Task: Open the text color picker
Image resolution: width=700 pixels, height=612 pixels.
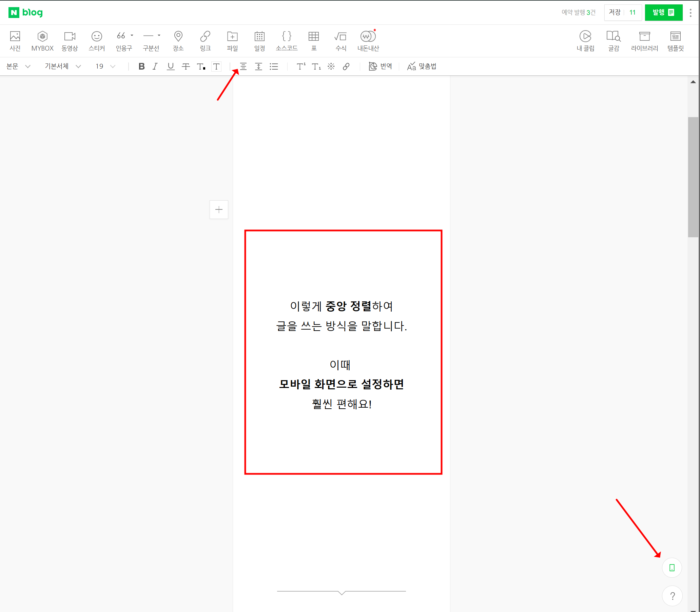Action: pyautogui.click(x=201, y=67)
